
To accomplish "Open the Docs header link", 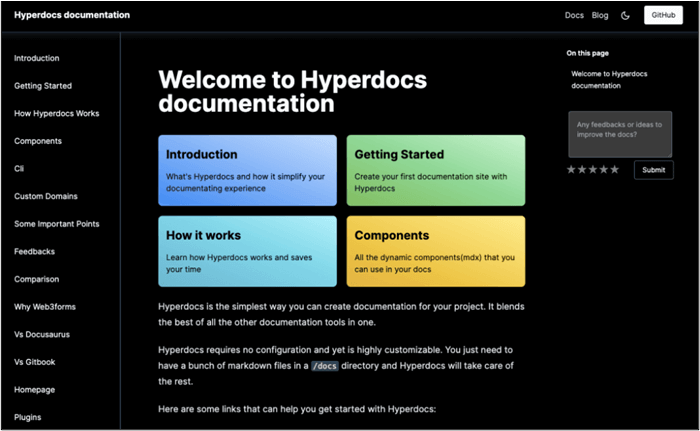I will click(574, 15).
